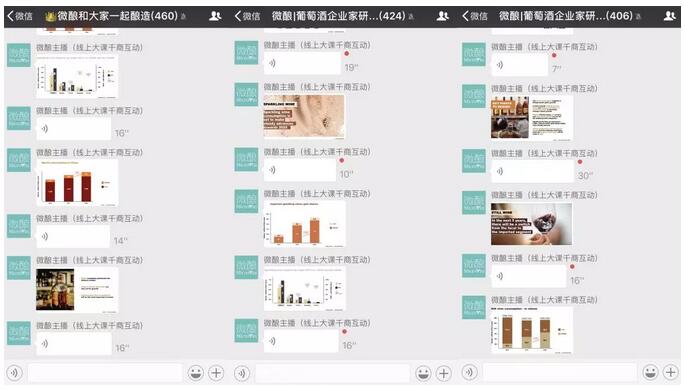Play the 10" voice message in the (424) chat
The height and width of the screenshot is (389, 685).
coord(300,170)
